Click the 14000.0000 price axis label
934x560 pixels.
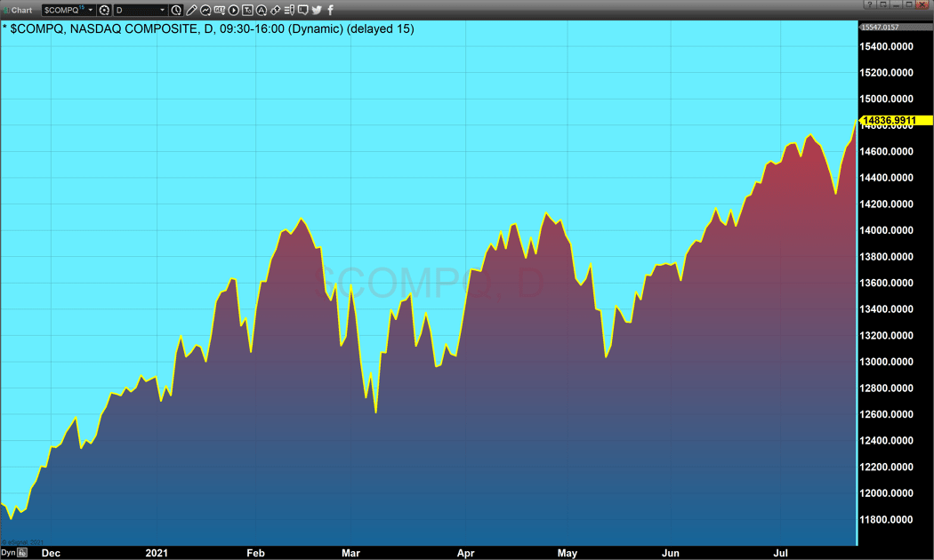coord(886,230)
